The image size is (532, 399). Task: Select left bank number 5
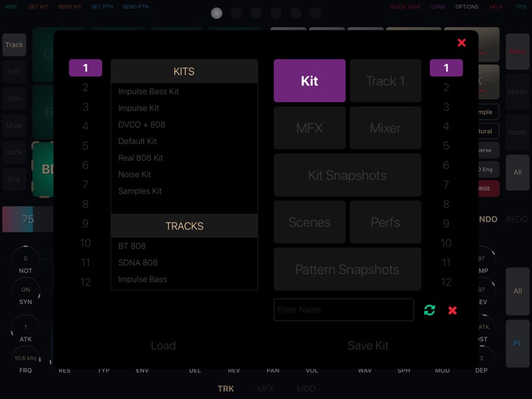(x=86, y=146)
